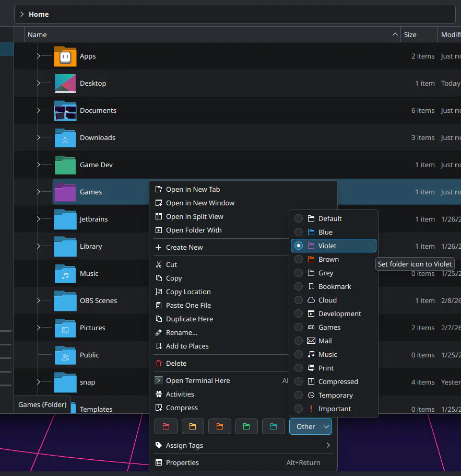Select the Default folder icon radio button
This screenshot has height=476, width=461.
[x=299, y=218]
